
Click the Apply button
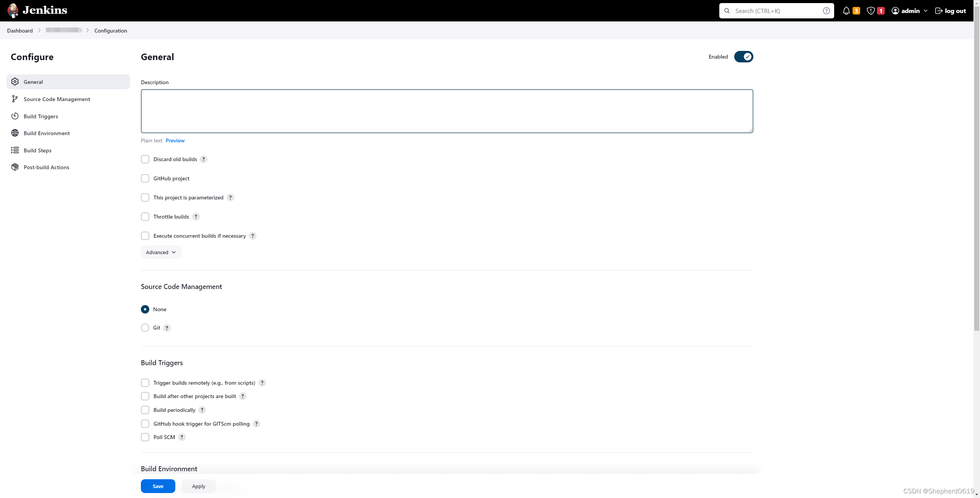pos(198,486)
